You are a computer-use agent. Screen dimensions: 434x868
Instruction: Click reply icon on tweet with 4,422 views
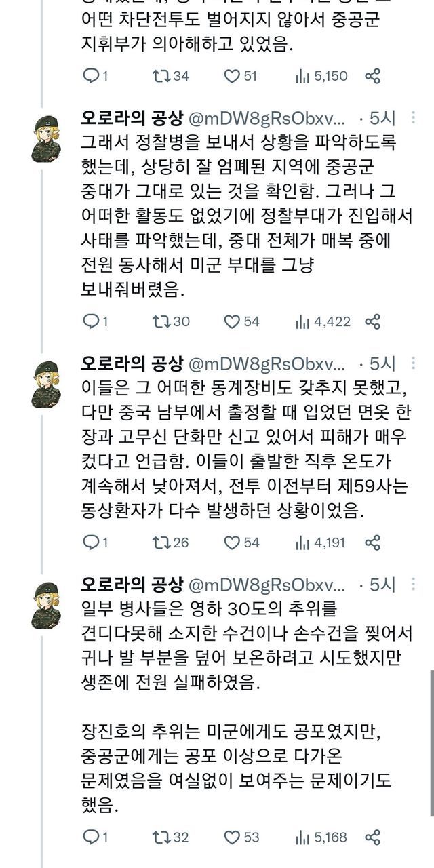[x=90, y=321]
